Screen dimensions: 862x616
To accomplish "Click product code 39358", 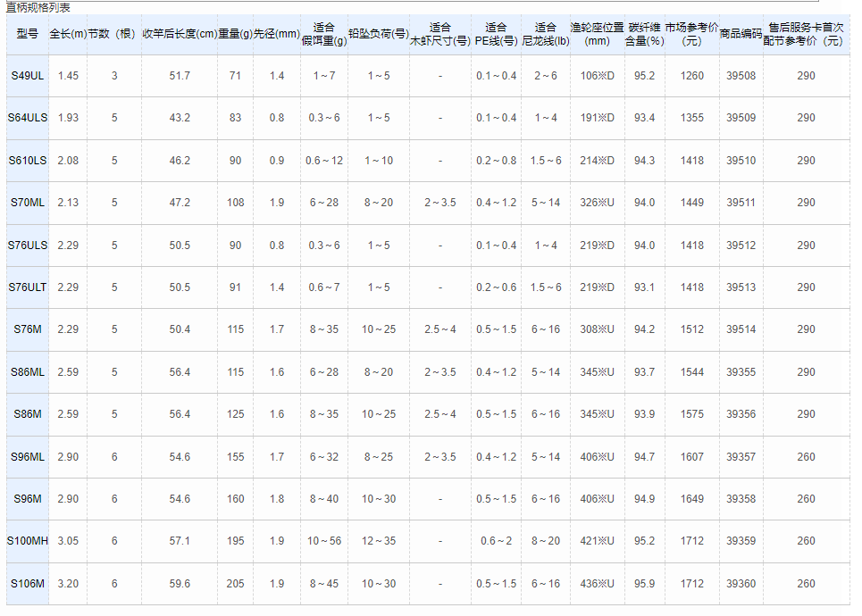I will coord(741,499).
